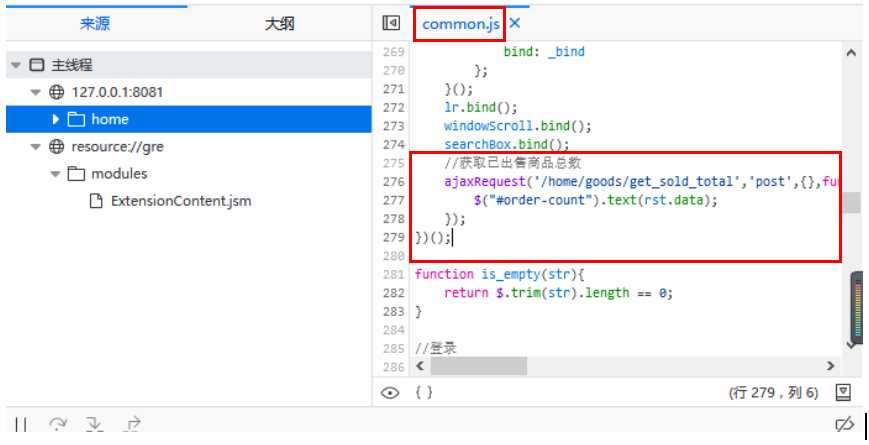Close the common.js tab
The width and height of the screenshot is (869, 445).
point(515,23)
